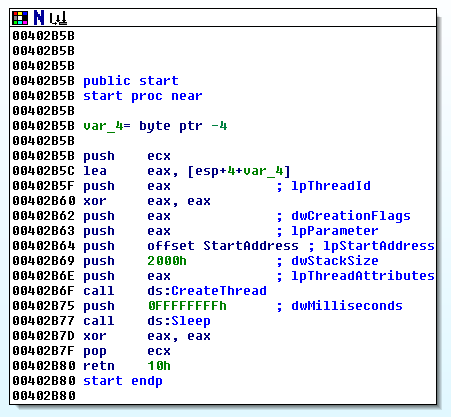Click the address 00402B7F pop ecx line
The image size is (451, 417).
tap(92, 351)
